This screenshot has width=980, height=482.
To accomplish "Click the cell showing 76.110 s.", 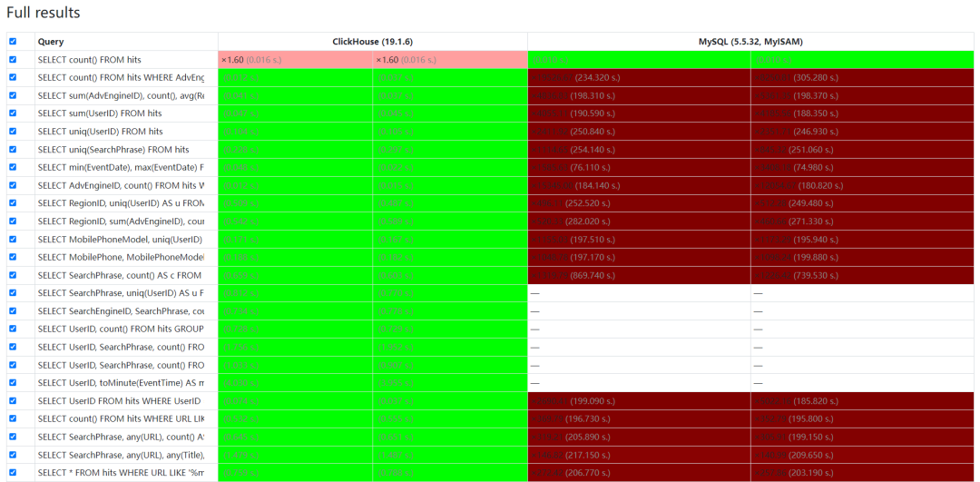I will 640,168.
